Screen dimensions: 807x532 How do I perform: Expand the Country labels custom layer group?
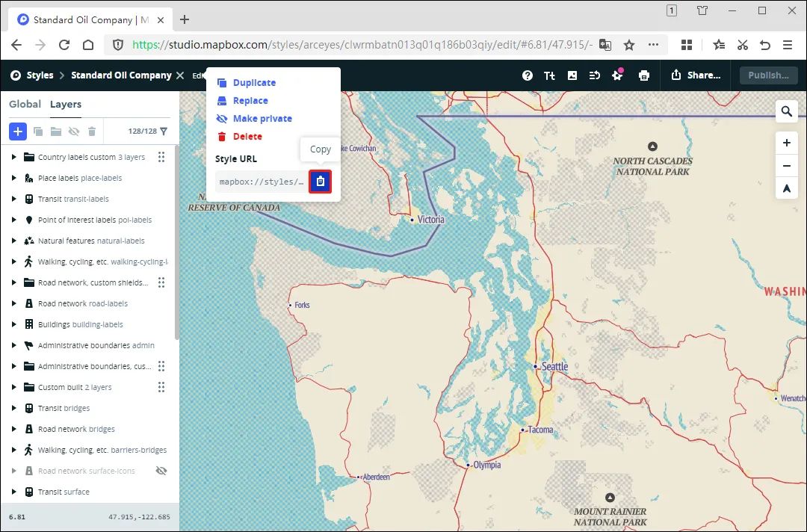pos(13,157)
